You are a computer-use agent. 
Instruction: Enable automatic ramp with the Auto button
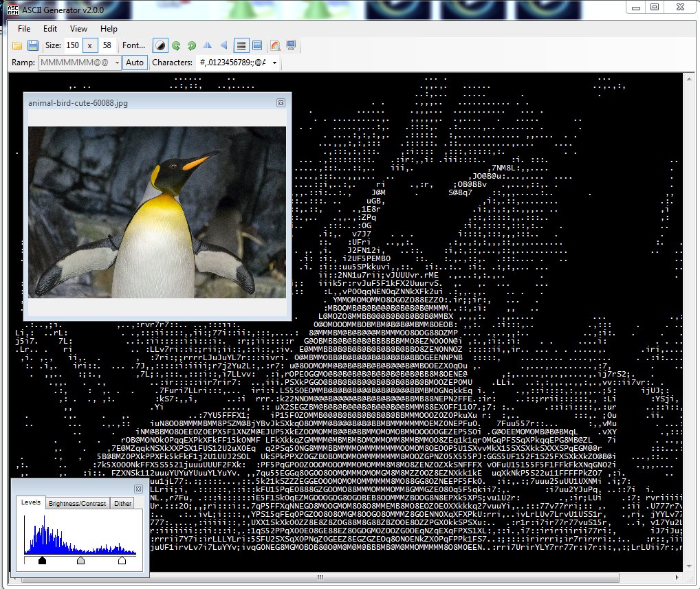135,62
